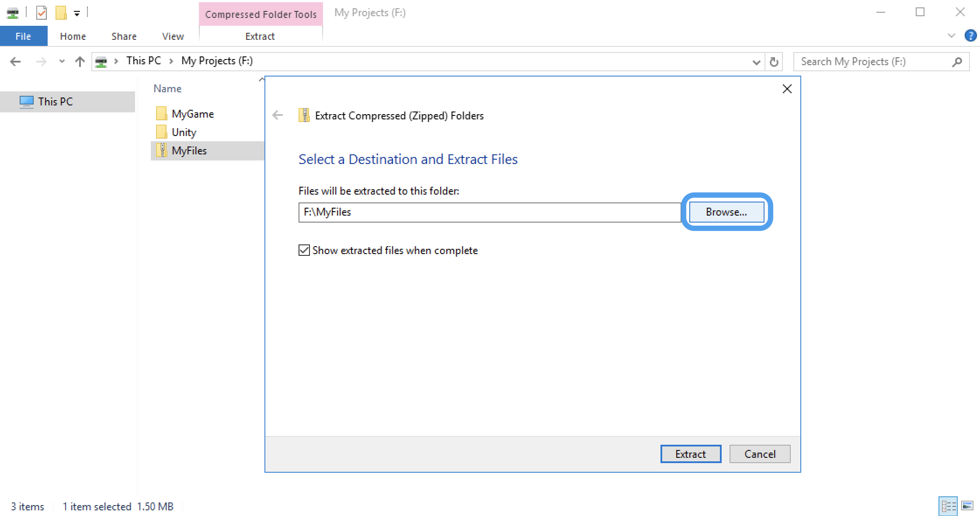Go back using dialog back arrow

pos(278,115)
